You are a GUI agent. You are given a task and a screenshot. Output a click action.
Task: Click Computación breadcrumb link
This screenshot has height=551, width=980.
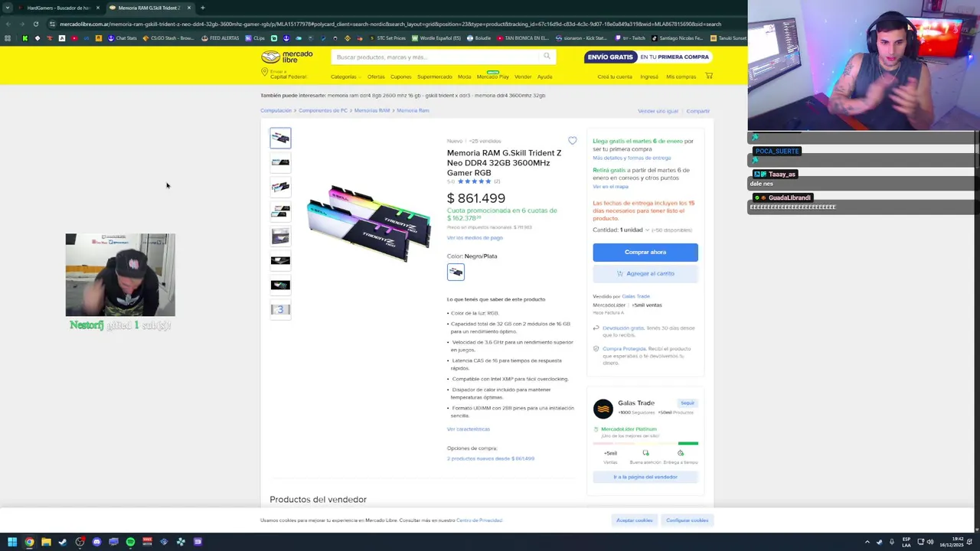[x=276, y=110]
